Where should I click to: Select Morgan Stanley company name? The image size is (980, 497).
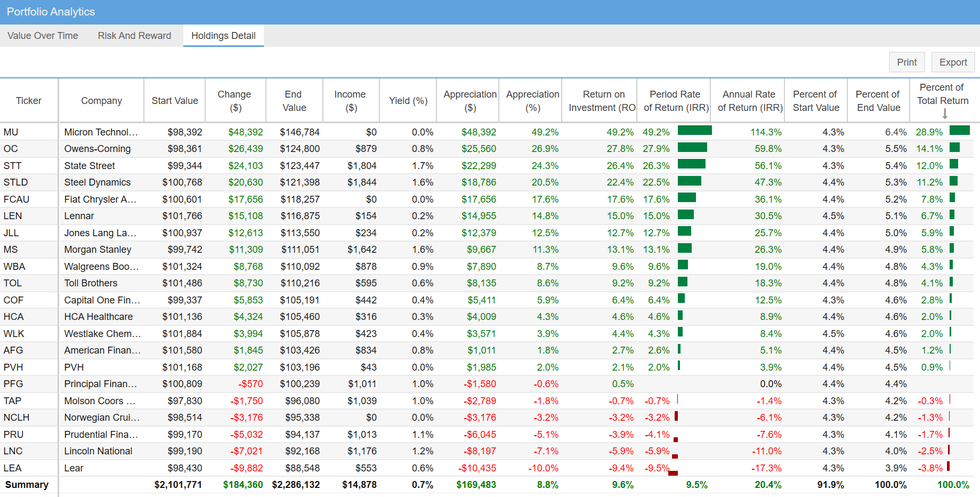coord(98,250)
